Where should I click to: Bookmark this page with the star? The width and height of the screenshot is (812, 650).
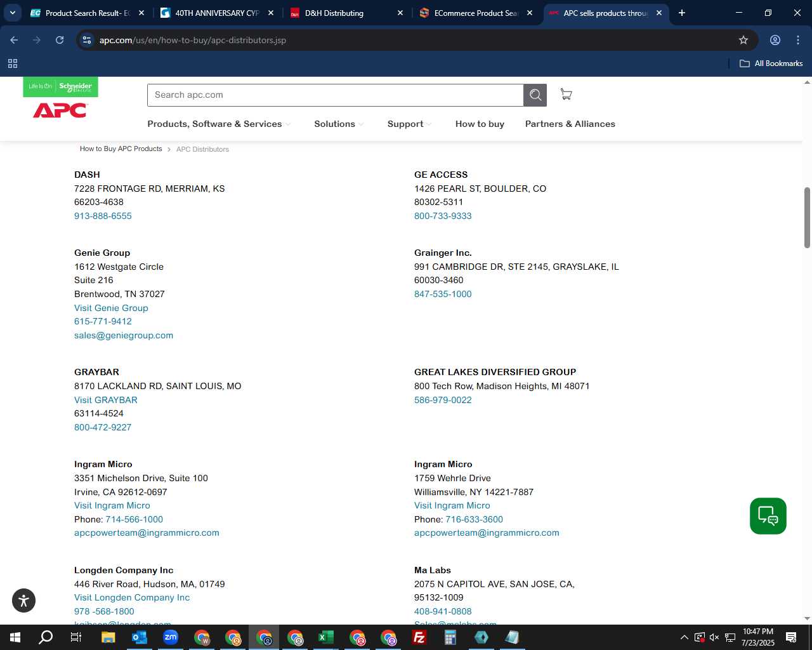(x=743, y=40)
